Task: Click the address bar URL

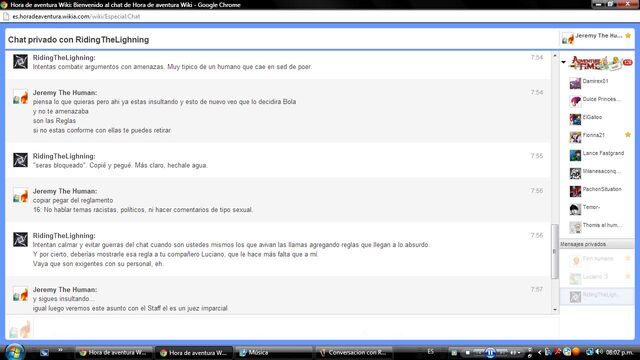Action: click(76, 17)
